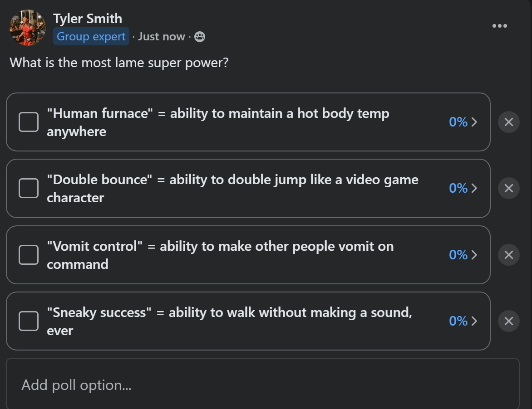Vote for the Sneaky success checkbox

29,321
